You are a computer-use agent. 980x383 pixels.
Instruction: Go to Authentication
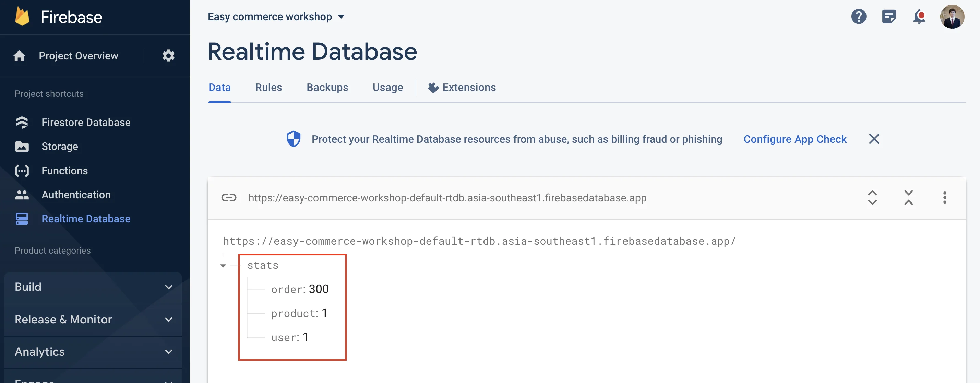[x=76, y=195]
